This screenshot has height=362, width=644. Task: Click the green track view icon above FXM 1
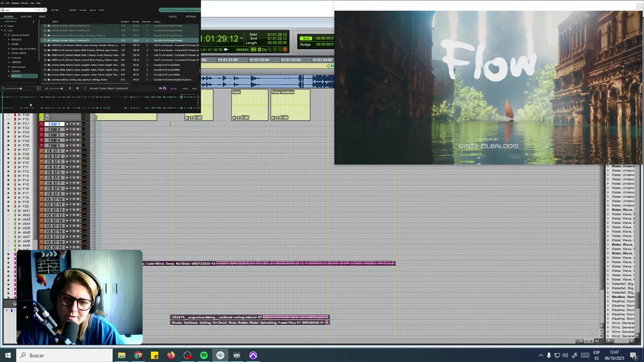coord(42,118)
